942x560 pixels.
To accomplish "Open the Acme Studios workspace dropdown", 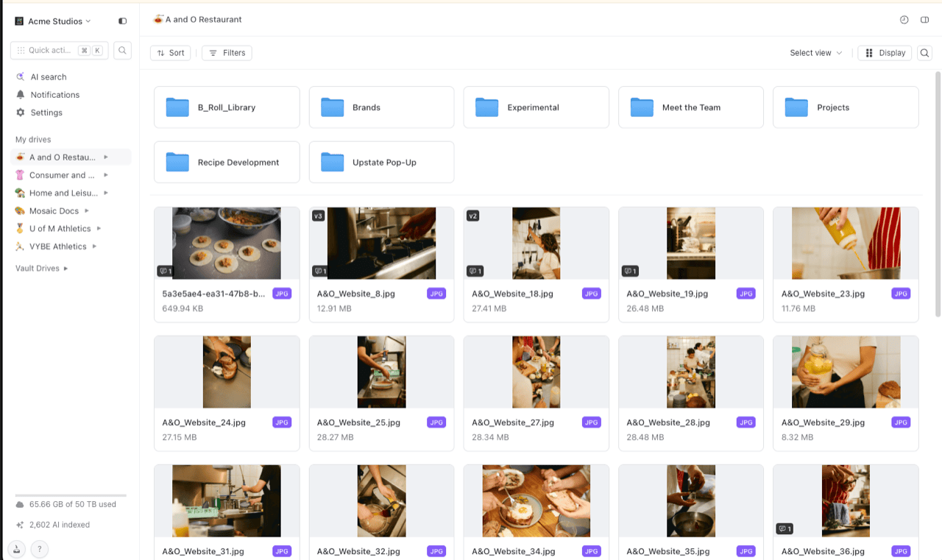I will 53,21.
